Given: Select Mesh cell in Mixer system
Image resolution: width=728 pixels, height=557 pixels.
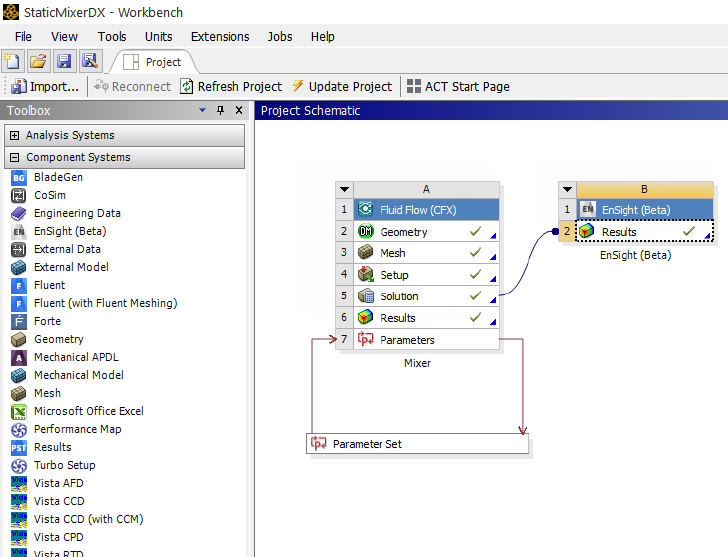Looking at the screenshot, I should click(x=426, y=253).
